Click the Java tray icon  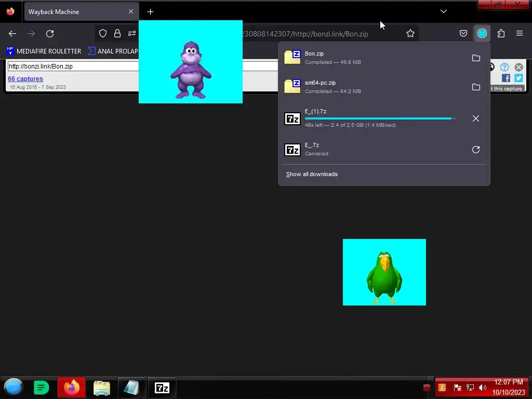pos(442,388)
